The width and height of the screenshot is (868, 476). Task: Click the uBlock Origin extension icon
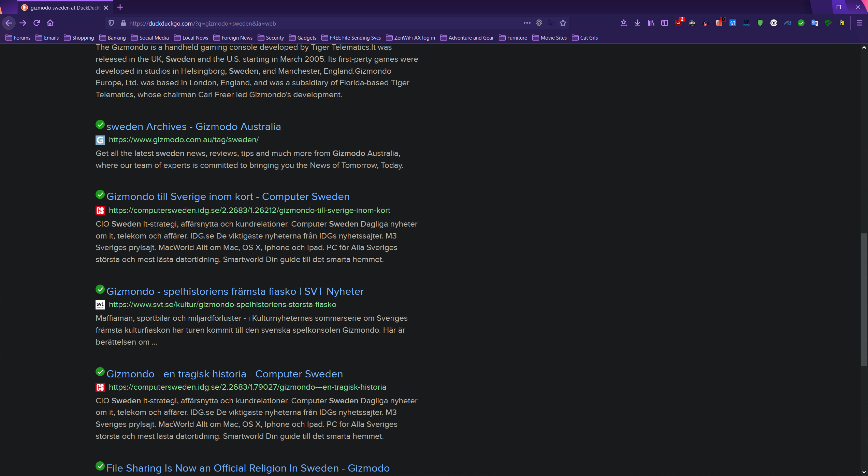click(678, 23)
